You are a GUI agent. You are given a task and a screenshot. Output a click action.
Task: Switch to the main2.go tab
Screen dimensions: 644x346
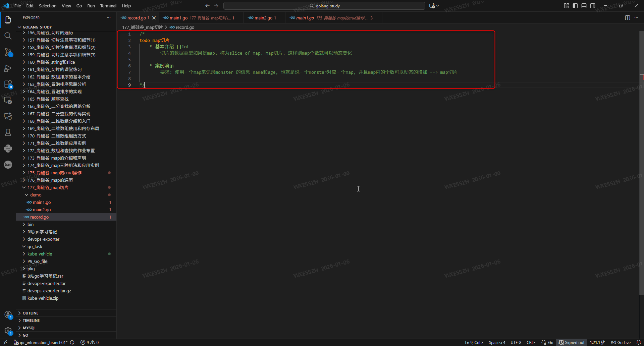click(x=265, y=18)
